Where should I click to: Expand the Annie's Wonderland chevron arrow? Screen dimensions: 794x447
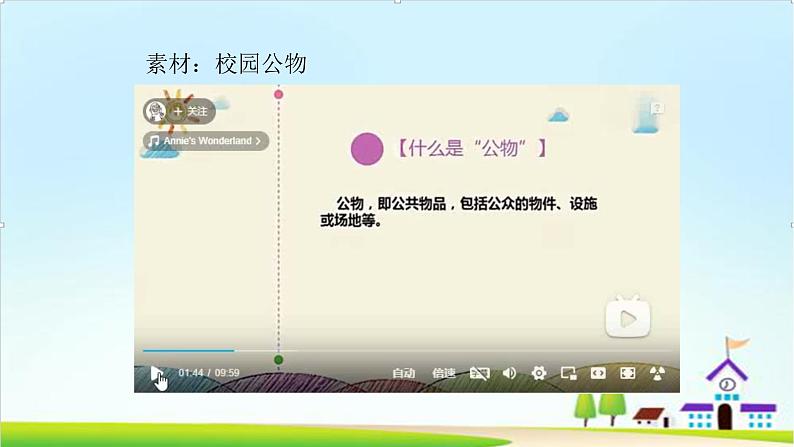coord(259,141)
